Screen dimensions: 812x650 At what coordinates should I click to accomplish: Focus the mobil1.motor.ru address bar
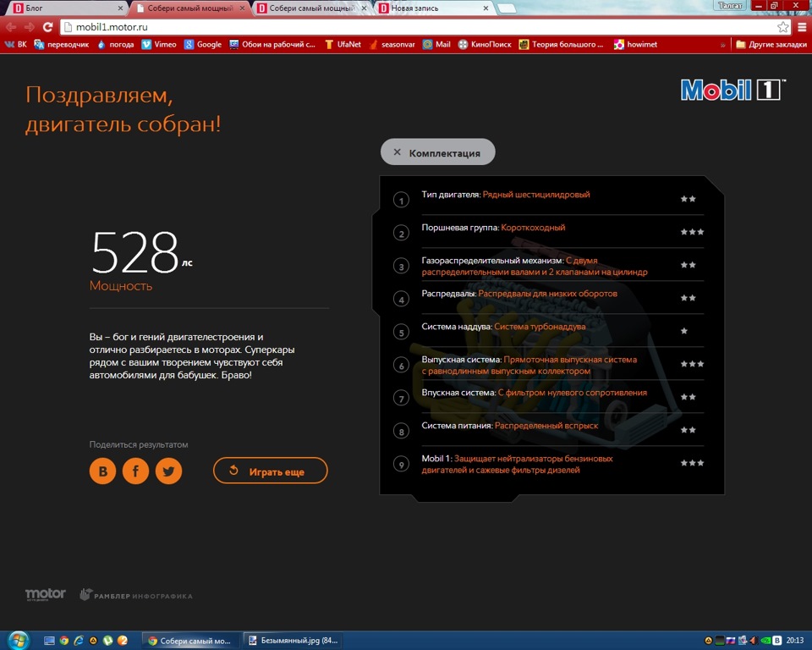coord(420,27)
